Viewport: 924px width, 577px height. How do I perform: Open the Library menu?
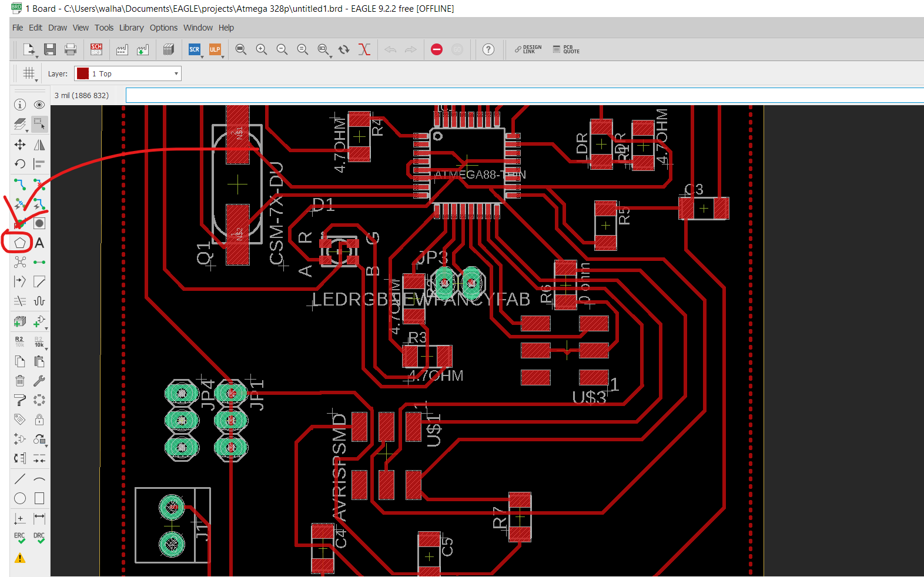point(131,28)
